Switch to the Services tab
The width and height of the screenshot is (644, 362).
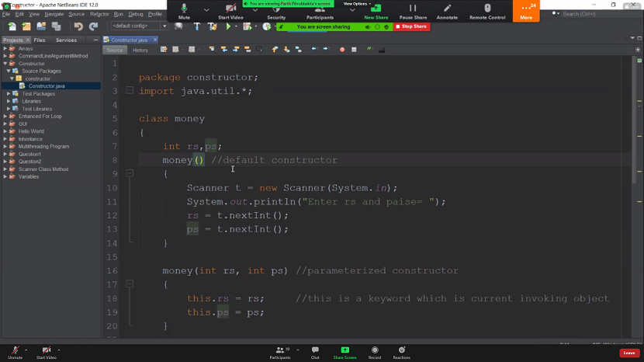[66, 40]
